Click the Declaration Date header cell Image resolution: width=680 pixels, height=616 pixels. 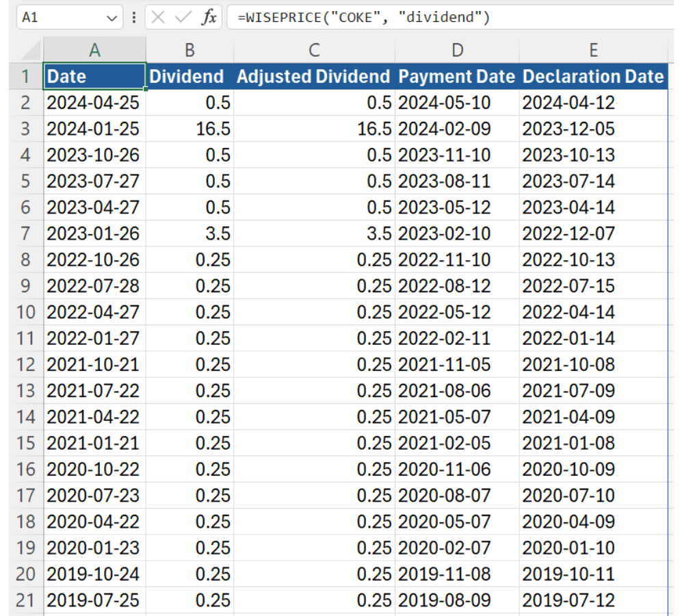(593, 77)
